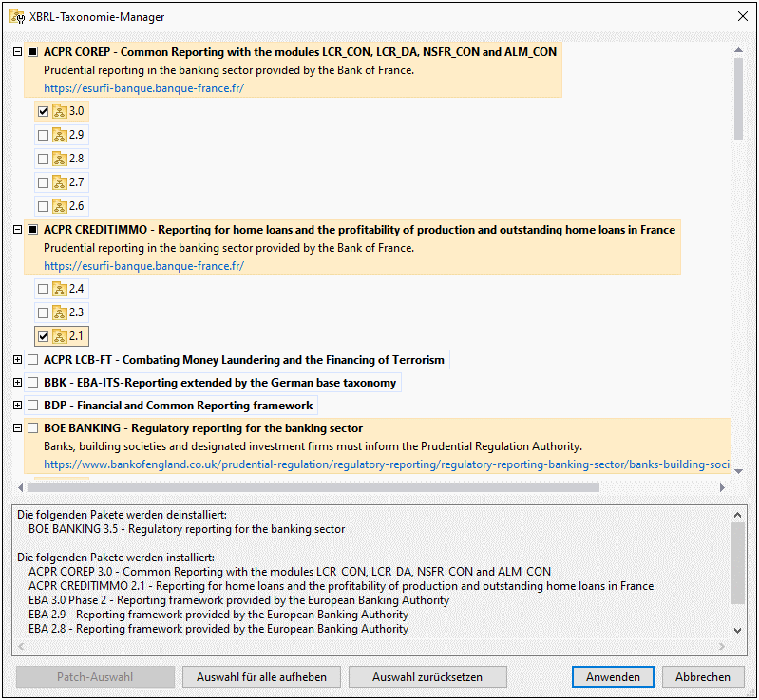Click the taxonomy icon beside version 2.4

[60, 289]
